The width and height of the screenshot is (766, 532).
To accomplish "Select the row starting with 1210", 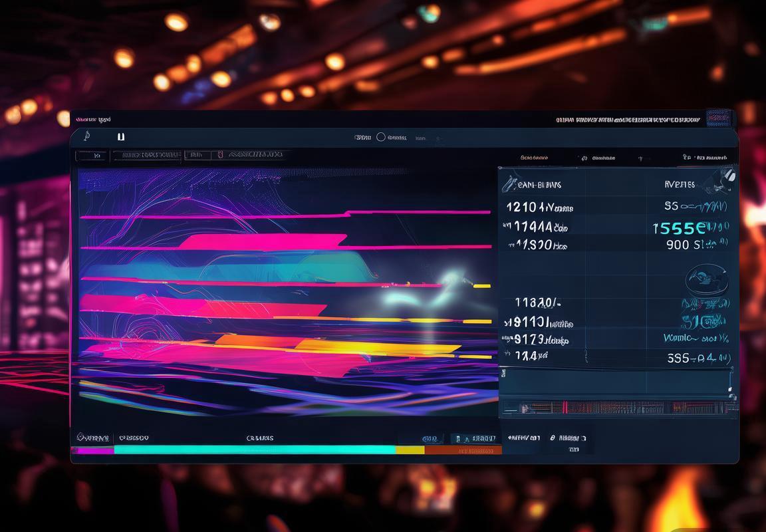I will (x=539, y=207).
